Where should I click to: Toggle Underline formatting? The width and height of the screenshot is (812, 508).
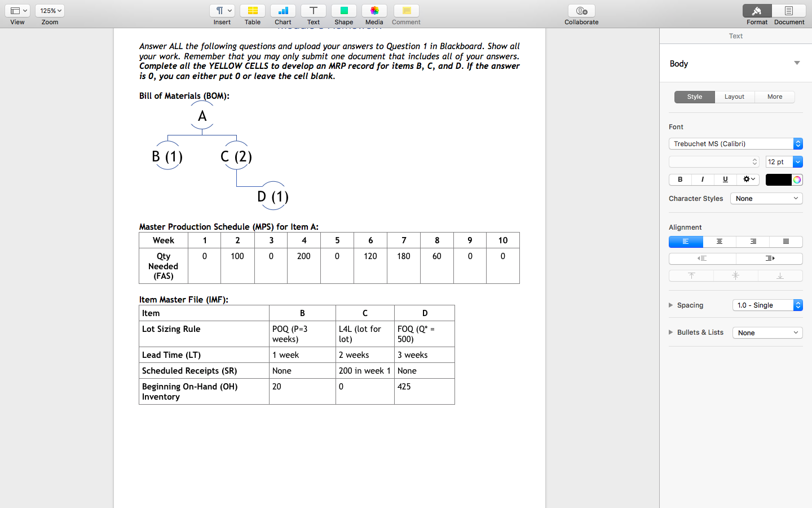tap(725, 179)
